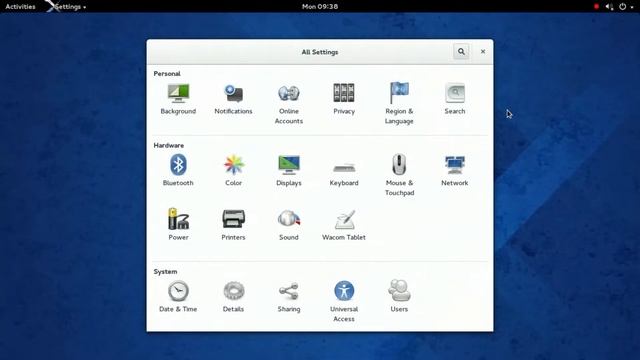Open Users settings

[399, 296]
